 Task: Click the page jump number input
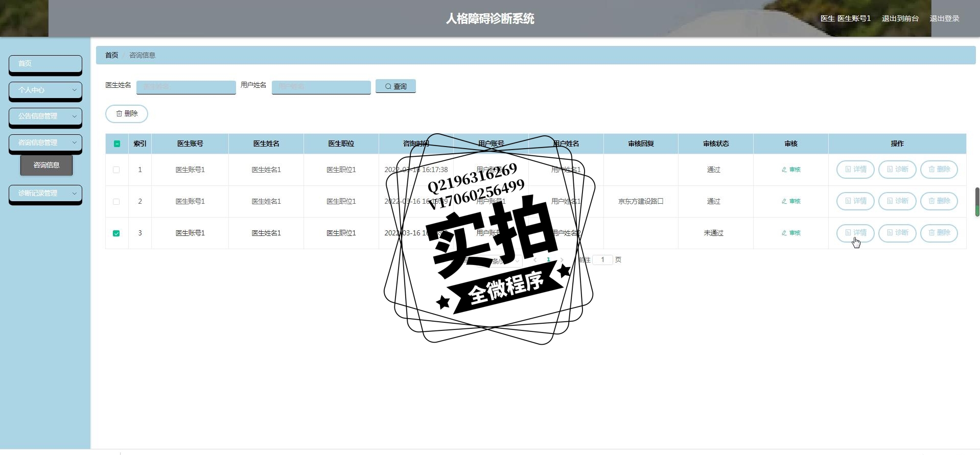click(602, 260)
